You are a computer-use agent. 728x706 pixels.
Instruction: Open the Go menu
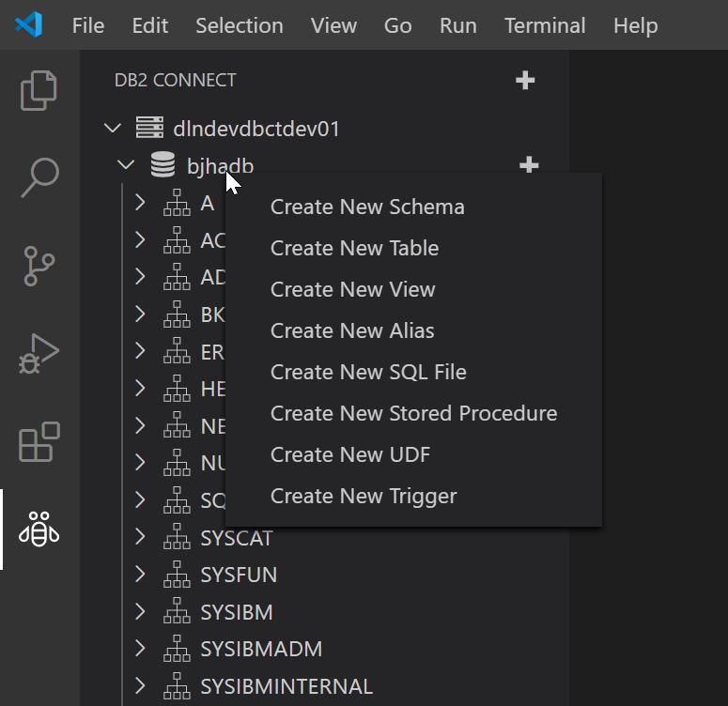[398, 25]
